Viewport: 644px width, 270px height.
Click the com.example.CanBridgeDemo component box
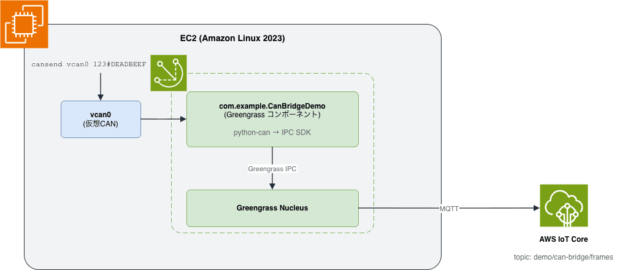pos(273,119)
